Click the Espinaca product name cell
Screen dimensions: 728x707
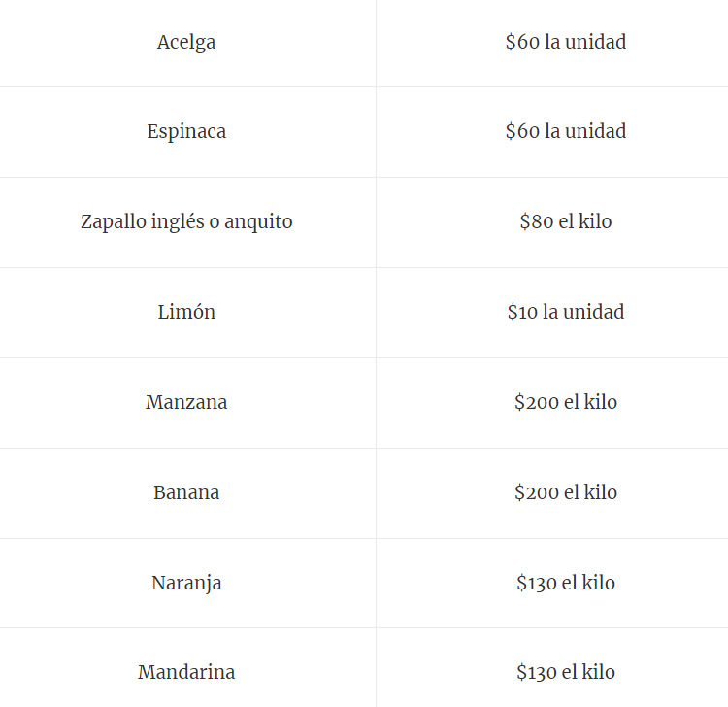[186, 131]
